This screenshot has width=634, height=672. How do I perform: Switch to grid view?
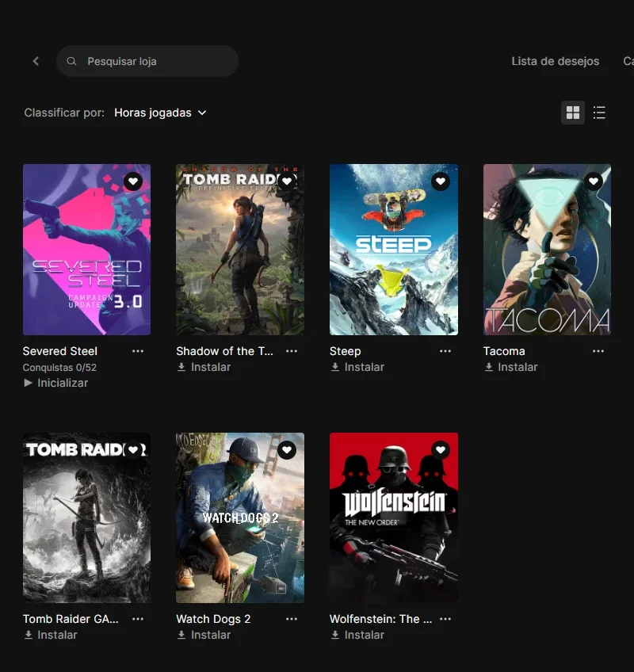click(573, 113)
